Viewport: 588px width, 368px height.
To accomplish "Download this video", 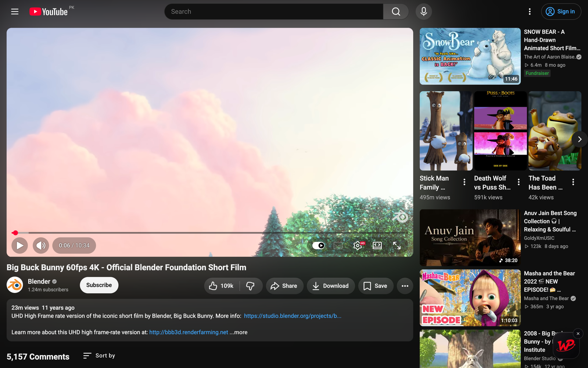I will (330, 286).
